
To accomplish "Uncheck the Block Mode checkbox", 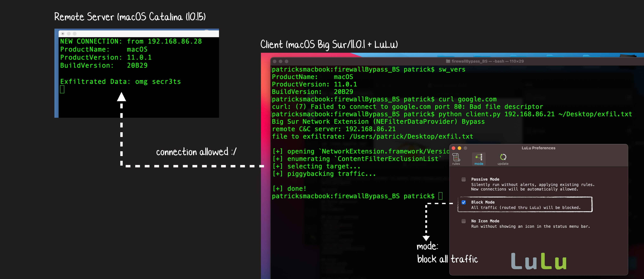I will coord(464,202).
